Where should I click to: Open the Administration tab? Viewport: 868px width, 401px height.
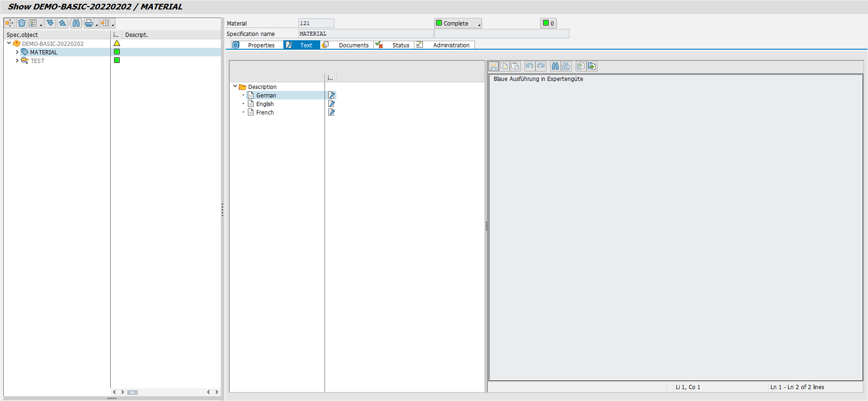[x=451, y=45]
